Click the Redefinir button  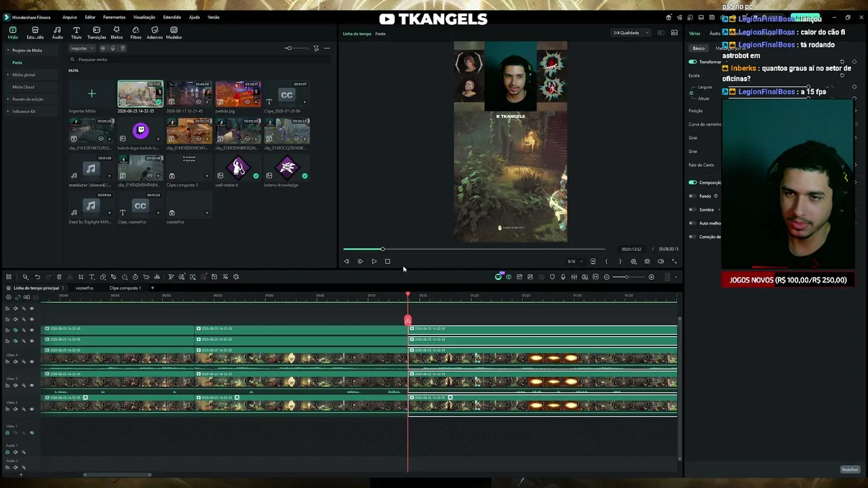coord(850,470)
